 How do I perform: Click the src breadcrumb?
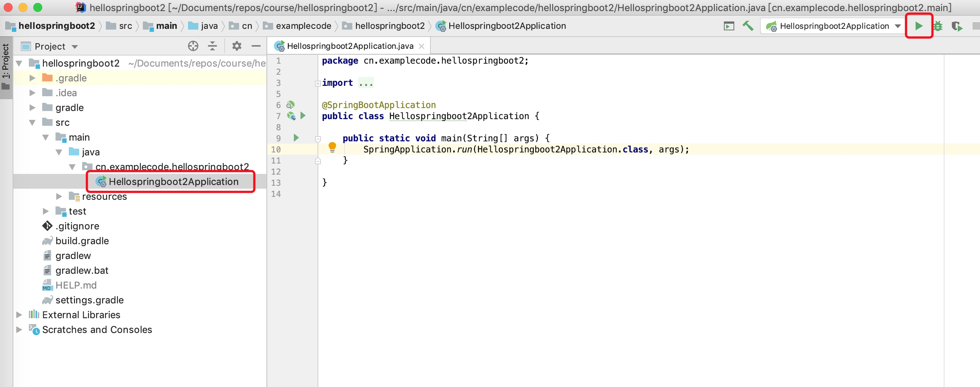(x=120, y=26)
